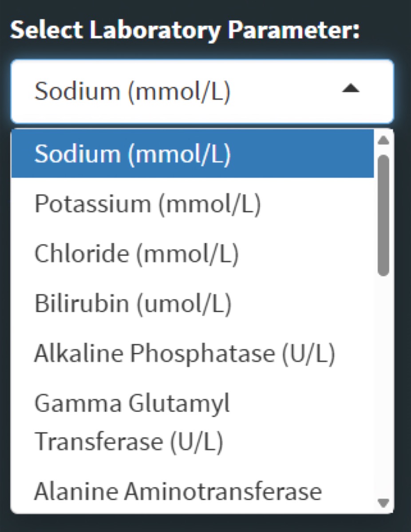
Task: Choose Potassium (mmol/L) from the list
Action: click(147, 204)
